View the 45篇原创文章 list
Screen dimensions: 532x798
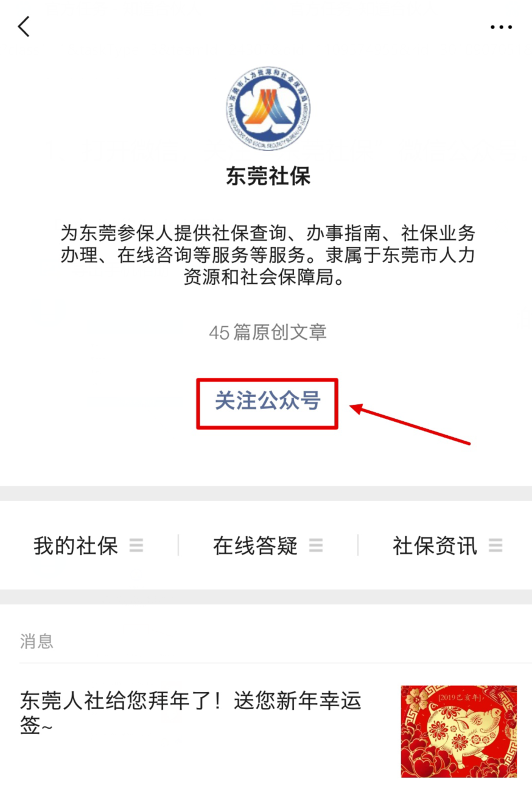click(268, 332)
